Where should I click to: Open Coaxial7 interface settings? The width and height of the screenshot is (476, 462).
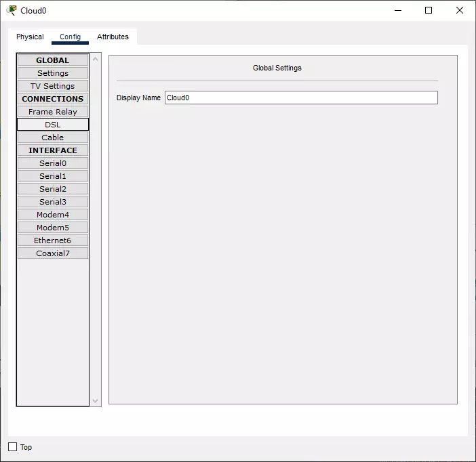pyautogui.click(x=53, y=253)
